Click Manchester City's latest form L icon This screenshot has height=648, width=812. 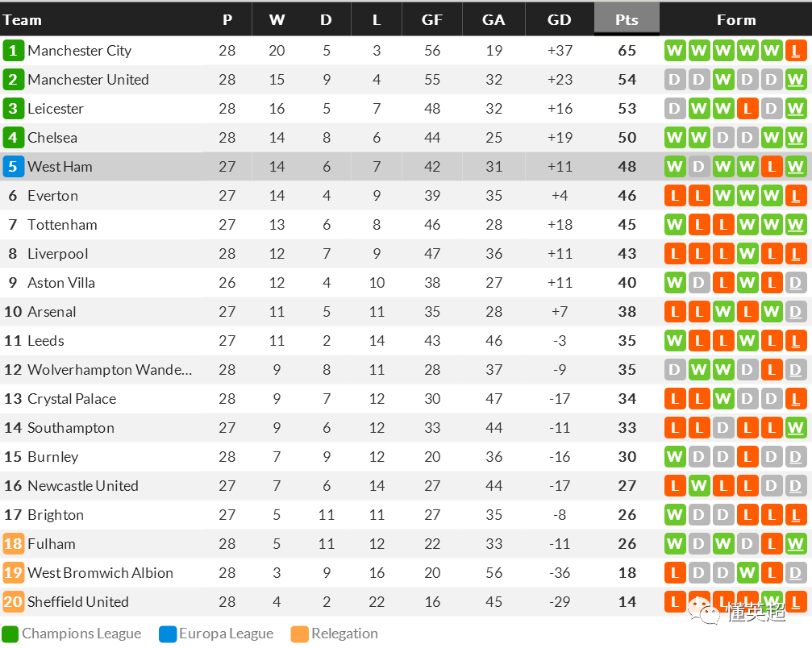pyautogui.click(x=795, y=51)
